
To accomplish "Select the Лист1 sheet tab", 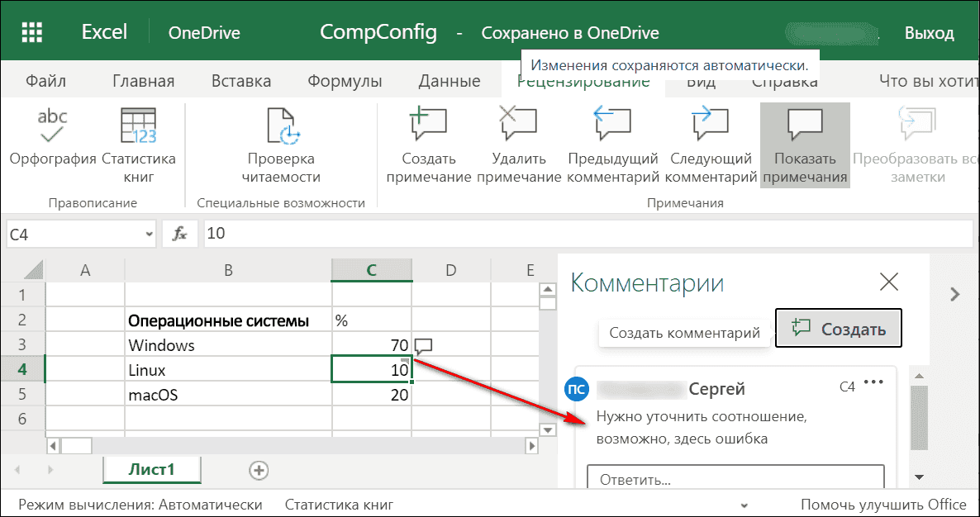I will pyautogui.click(x=151, y=468).
